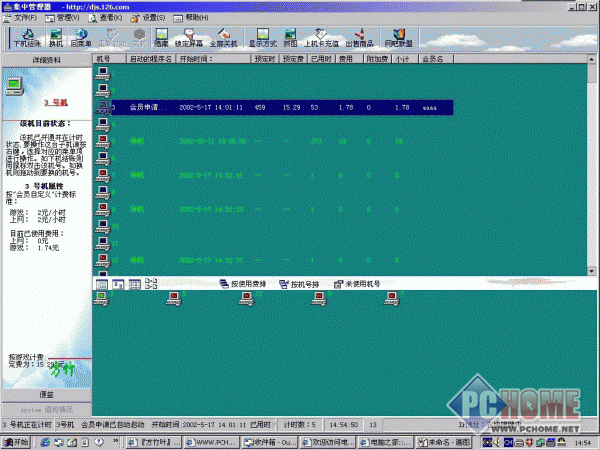
Task: Select the machine 2 computer icon in the list
Action: pos(103,90)
